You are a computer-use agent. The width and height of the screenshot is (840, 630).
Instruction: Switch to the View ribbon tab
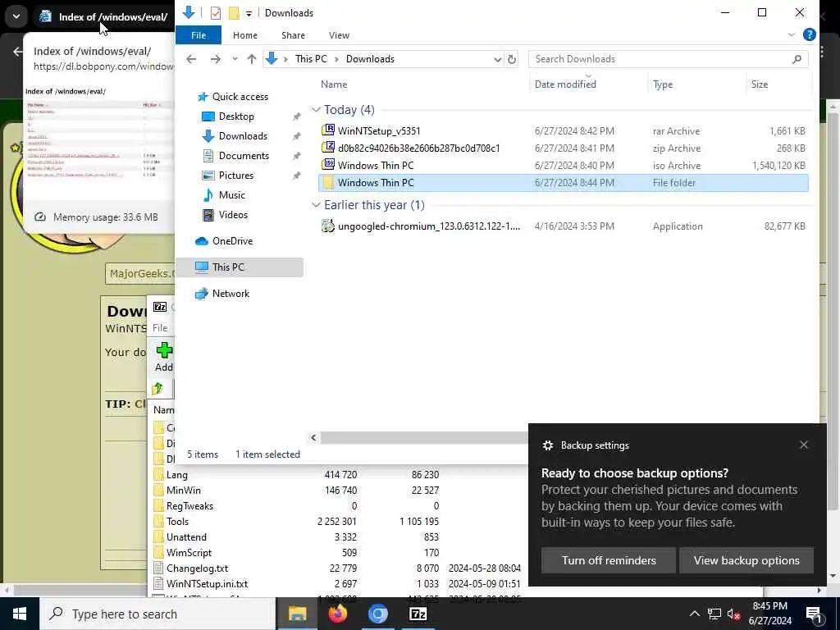(339, 35)
